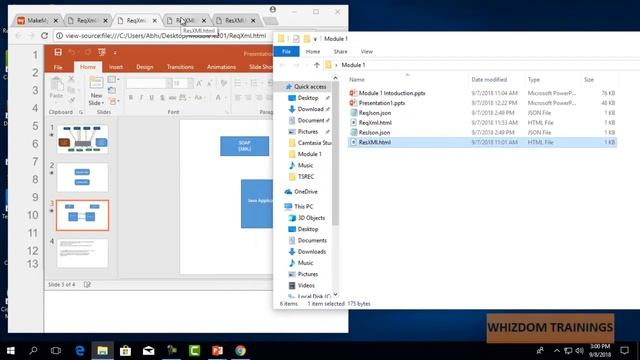
Task: Click the increase font size icon
Action: (x=199, y=84)
